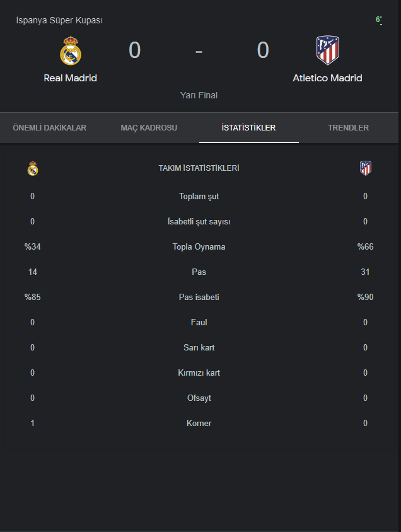Click the Korner stat label
Screen dimensions: 401x532
(x=199, y=423)
